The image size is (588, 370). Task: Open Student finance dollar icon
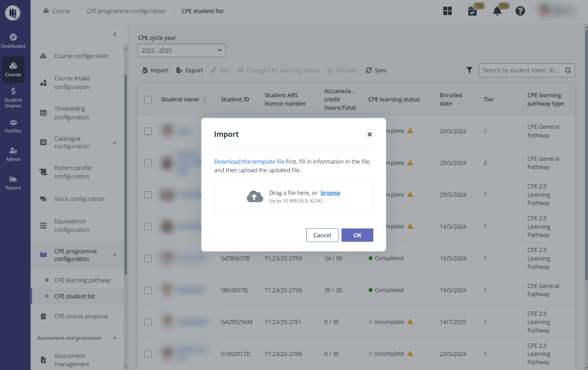pyautogui.click(x=13, y=98)
